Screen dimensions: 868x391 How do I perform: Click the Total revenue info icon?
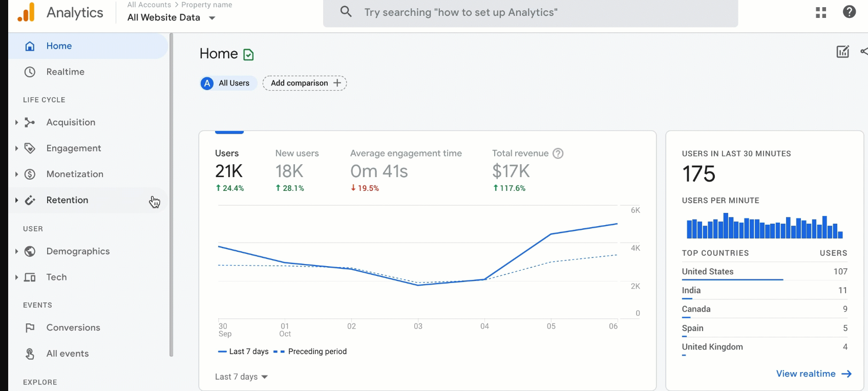(558, 154)
